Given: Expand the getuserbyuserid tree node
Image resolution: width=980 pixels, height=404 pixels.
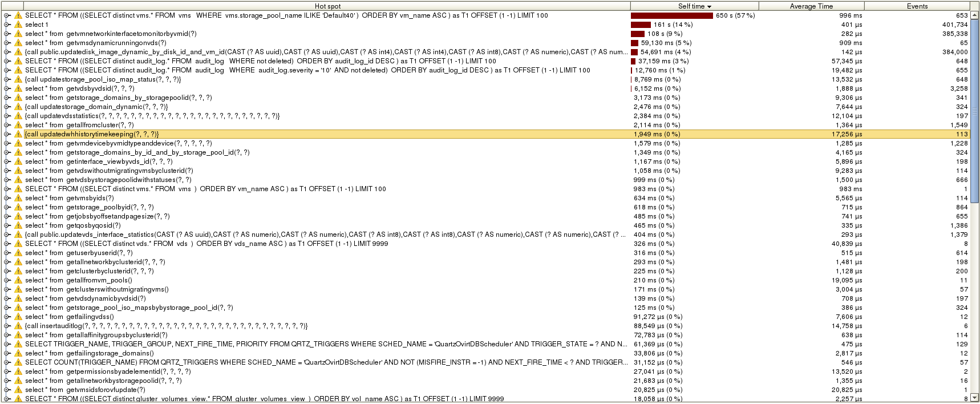Looking at the screenshot, I should [x=7, y=253].
